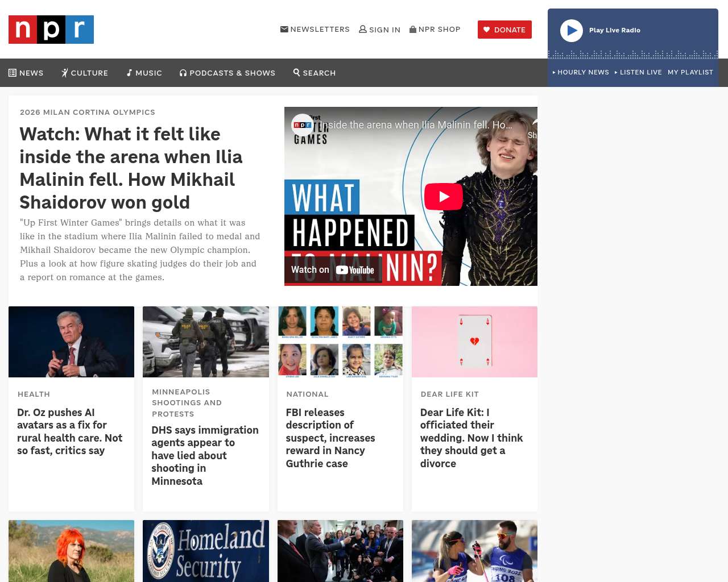Open the Dr. Oz AI avatars thumbnail
This screenshot has width=728, height=582.
pyautogui.click(x=71, y=342)
